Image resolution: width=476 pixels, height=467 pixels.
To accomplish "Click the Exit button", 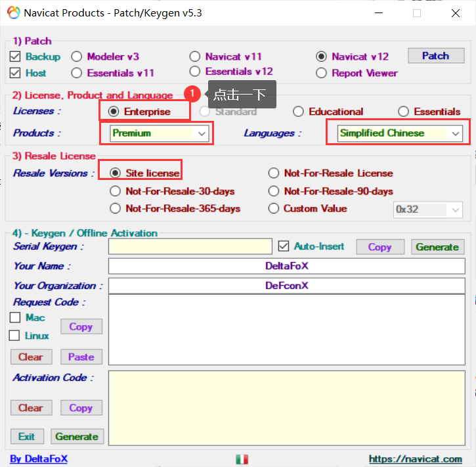I will [x=27, y=436].
